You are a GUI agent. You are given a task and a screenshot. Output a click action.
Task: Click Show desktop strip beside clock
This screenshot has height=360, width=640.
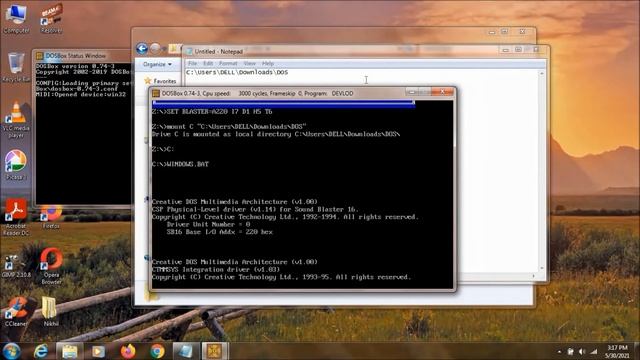click(x=637, y=351)
